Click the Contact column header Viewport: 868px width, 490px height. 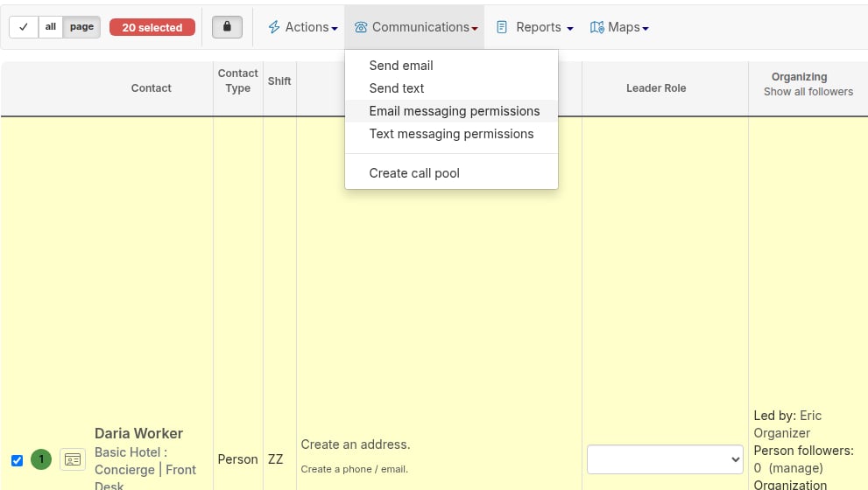tap(152, 87)
